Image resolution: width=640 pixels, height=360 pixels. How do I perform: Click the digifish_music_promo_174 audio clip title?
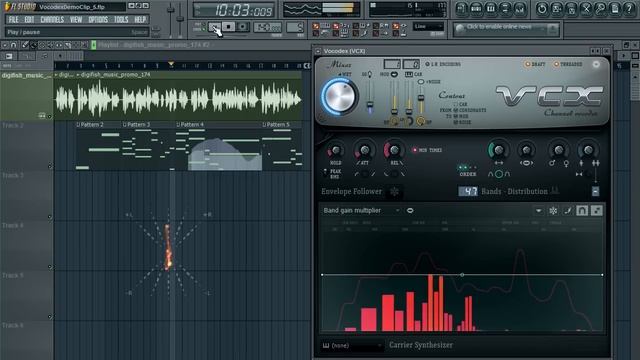click(116, 75)
